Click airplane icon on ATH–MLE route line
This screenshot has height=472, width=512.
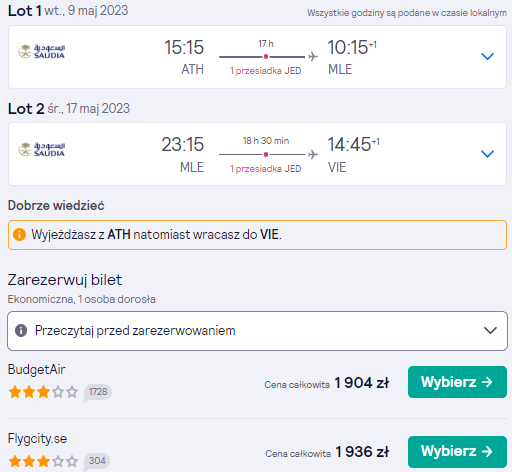pyautogui.click(x=313, y=57)
